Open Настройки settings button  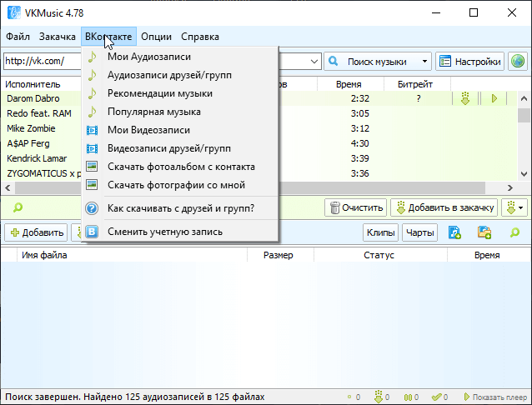pyautogui.click(x=469, y=62)
